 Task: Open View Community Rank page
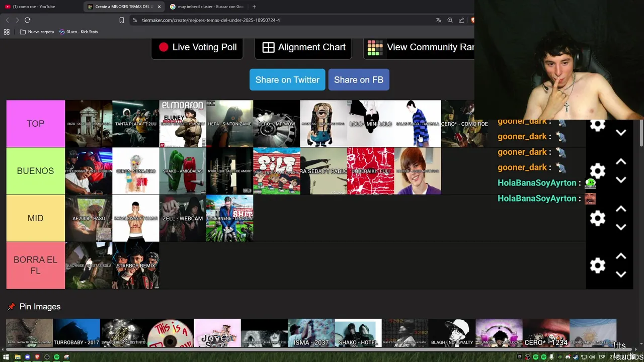tap(419, 47)
